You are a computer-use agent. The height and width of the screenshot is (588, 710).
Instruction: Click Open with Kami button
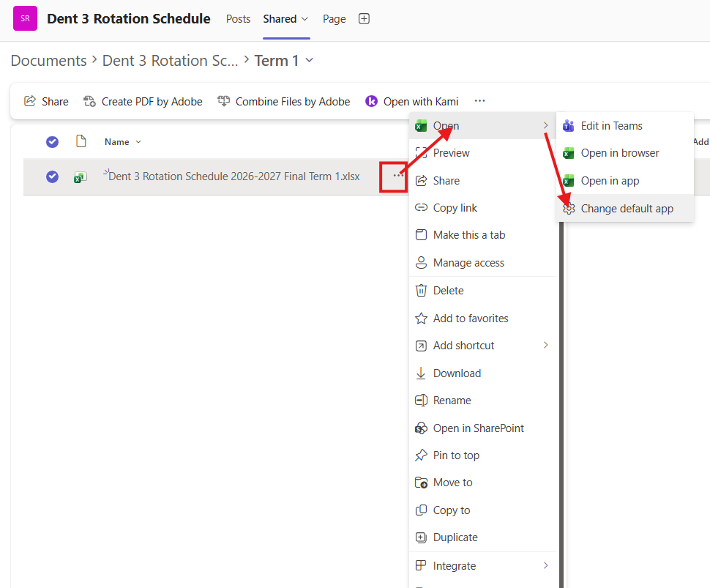(411, 102)
